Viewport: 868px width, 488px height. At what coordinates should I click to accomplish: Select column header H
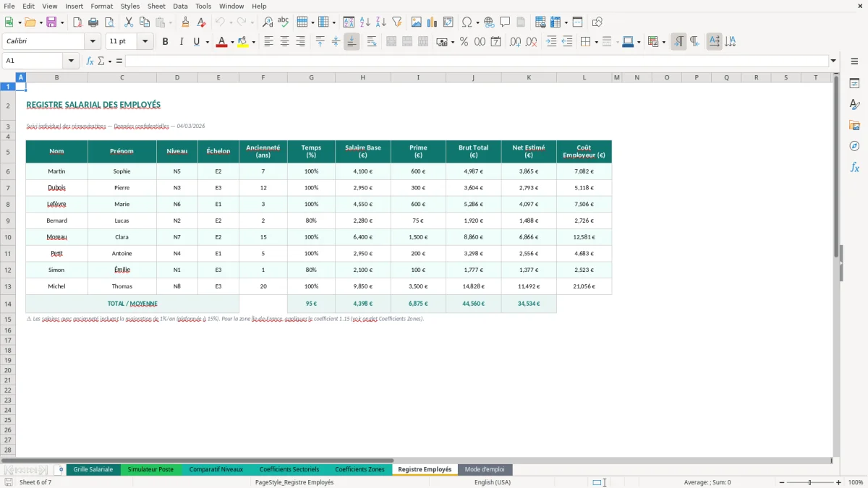click(362, 77)
